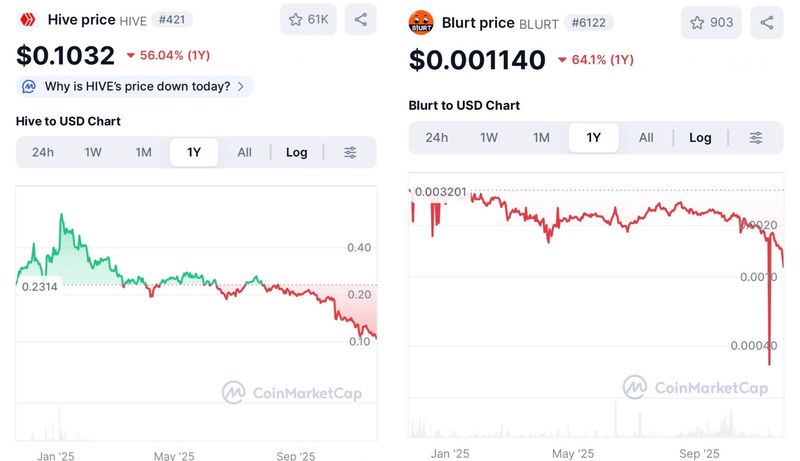
Task: Select 1Y range on Hive chart
Action: point(194,152)
